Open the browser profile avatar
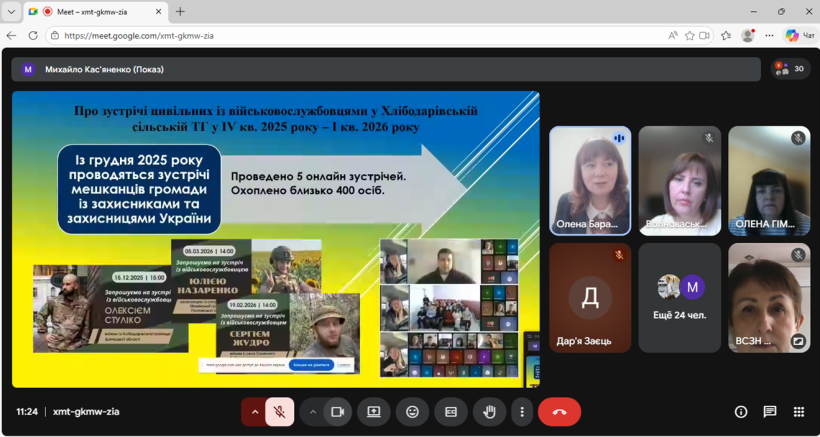820x437 pixels. coord(748,36)
